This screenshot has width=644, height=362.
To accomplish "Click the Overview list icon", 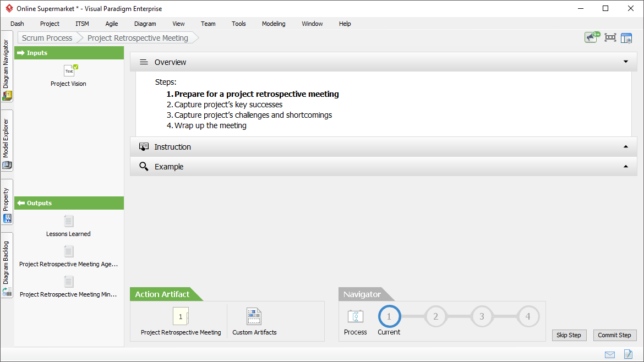I will tap(144, 62).
